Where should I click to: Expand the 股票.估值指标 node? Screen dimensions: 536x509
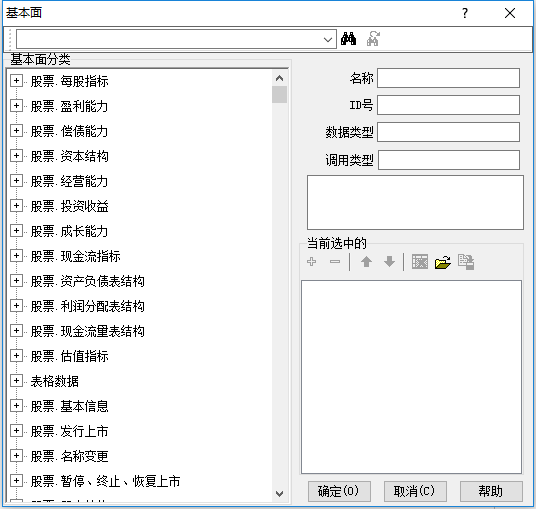click(x=16, y=356)
